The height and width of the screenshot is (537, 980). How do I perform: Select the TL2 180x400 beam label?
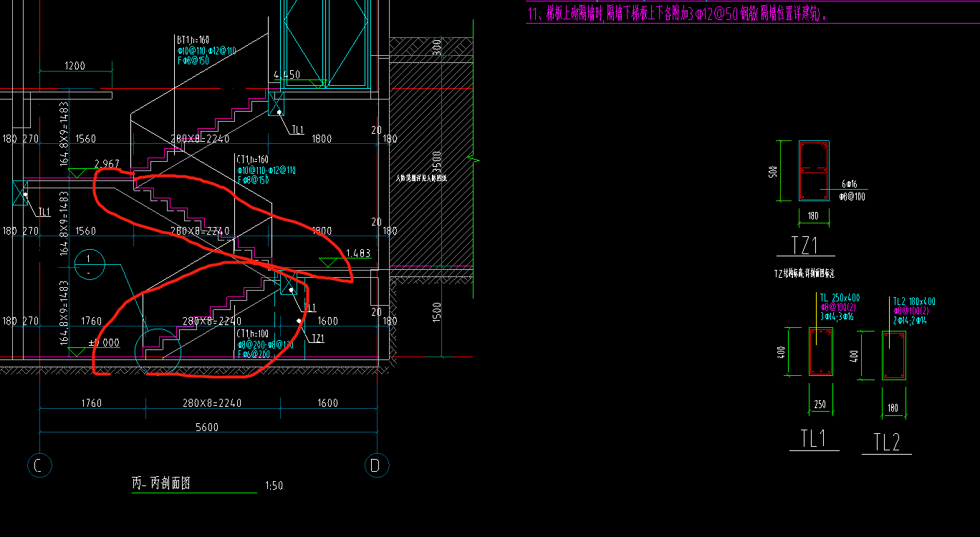914,302
